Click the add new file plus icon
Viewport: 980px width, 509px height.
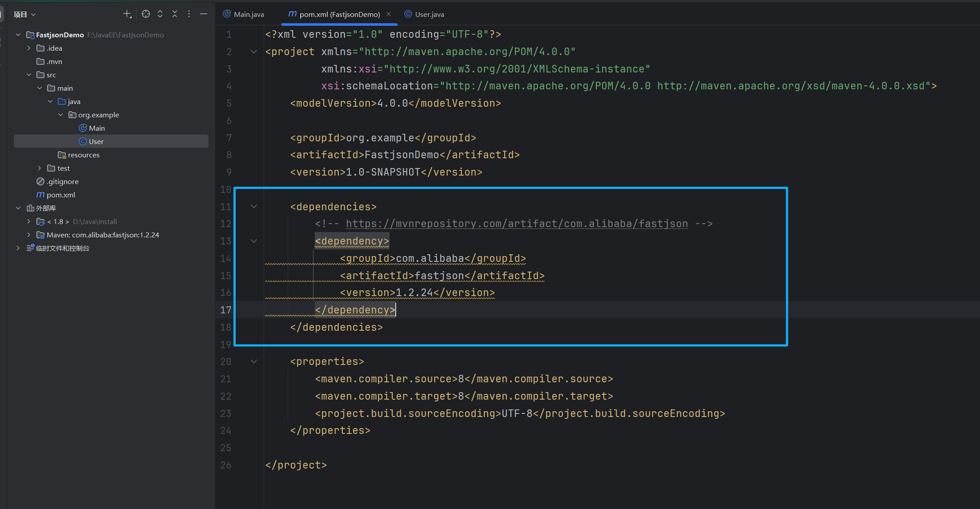click(x=127, y=14)
